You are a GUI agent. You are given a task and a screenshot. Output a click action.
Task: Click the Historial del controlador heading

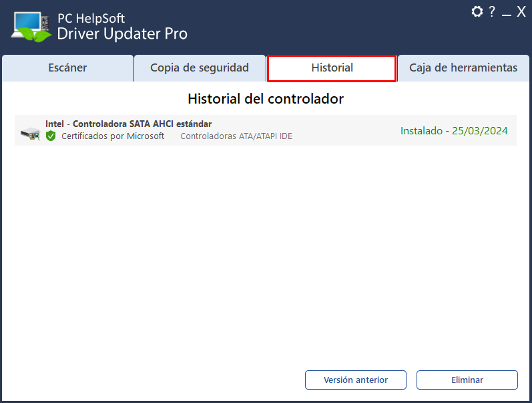266,99
